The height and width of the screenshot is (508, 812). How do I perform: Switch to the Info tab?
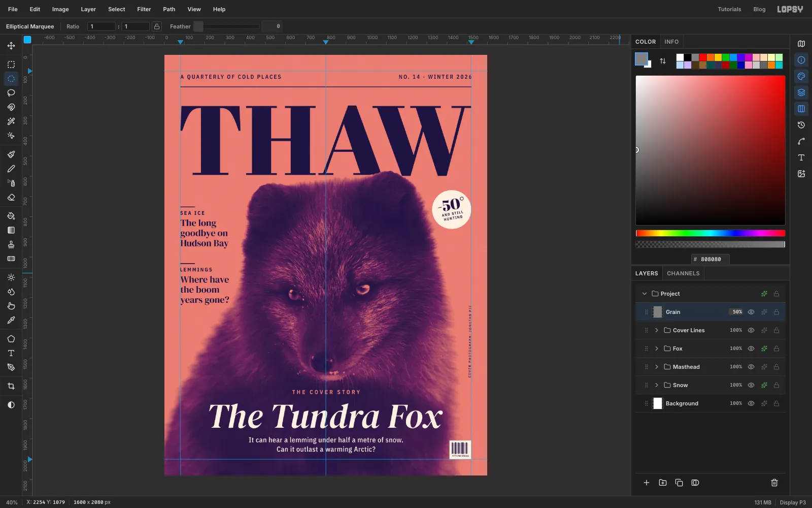pos(671,42)
